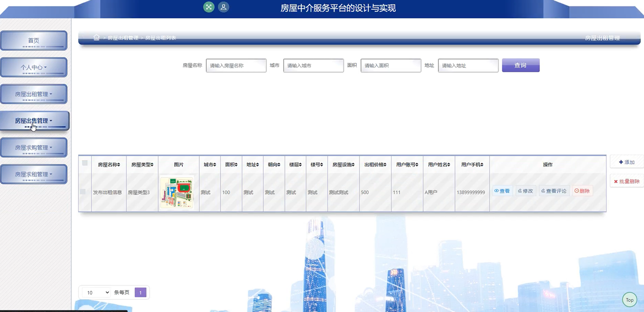Delete the row using 删除 button
This screenshot has width=644, height=312.
(x=582, y=191)
